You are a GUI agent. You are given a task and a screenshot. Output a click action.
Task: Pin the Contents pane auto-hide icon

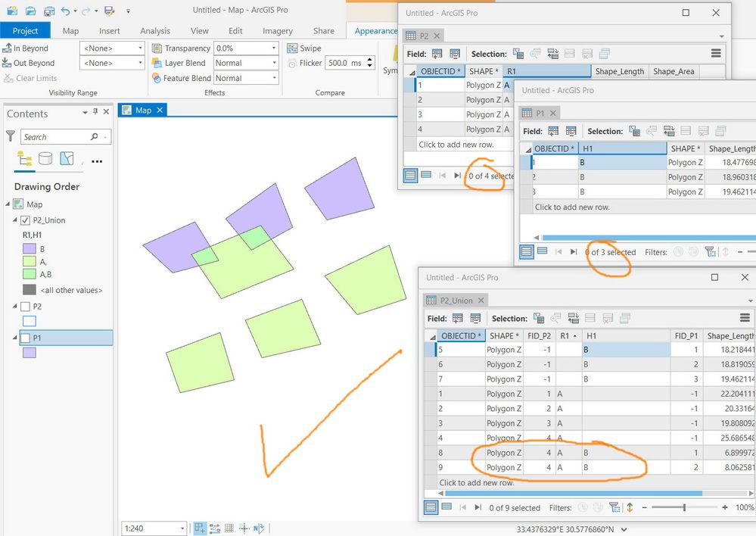pyautogui.click(x=95, y=111)
